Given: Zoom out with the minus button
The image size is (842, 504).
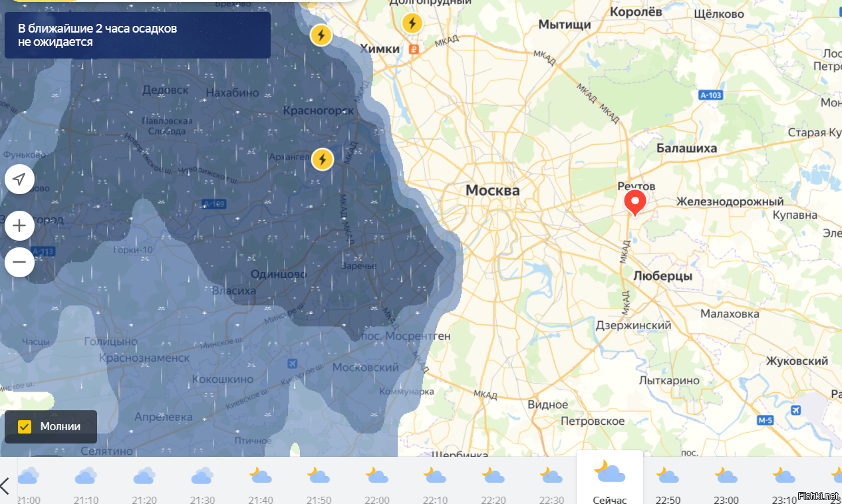Looking at the screenshot, I should pos(20,262).
